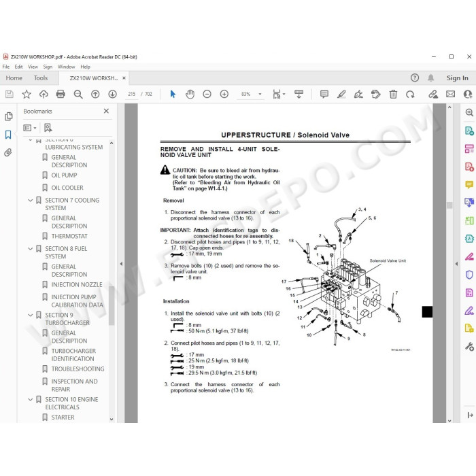Click the help question mark icon
Screen dimensions: 476x476
coord(415,78)
